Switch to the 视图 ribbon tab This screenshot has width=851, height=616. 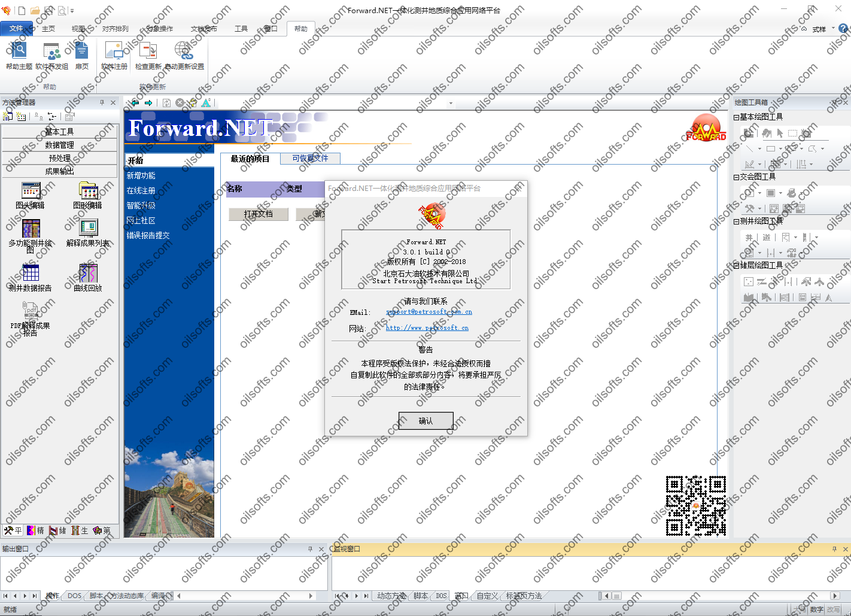[78, 29]
